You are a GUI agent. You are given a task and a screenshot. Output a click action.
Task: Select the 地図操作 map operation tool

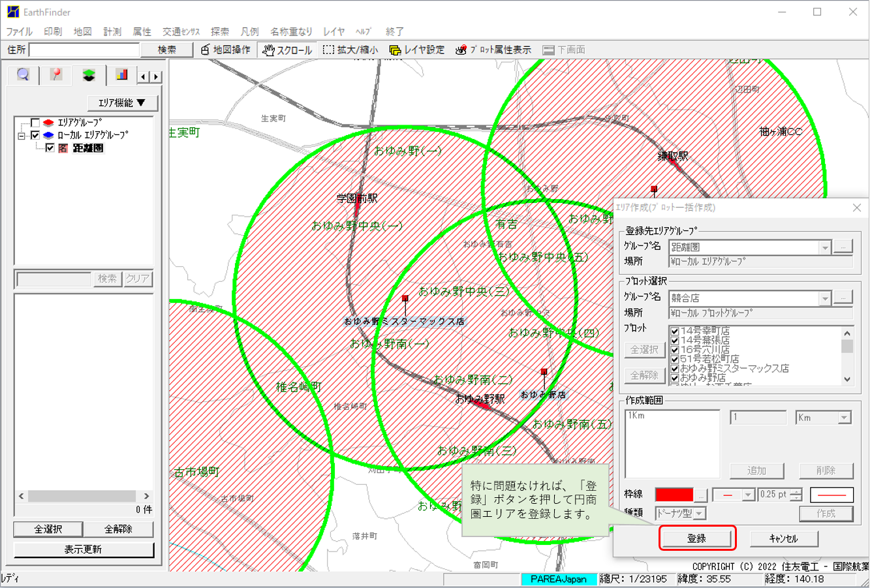(226, 50)
